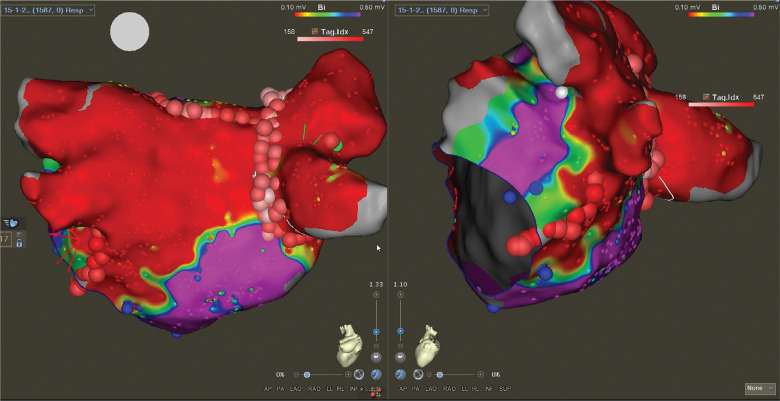Click the 158 Tag.Idx minimum in left pane

(288, 31)
